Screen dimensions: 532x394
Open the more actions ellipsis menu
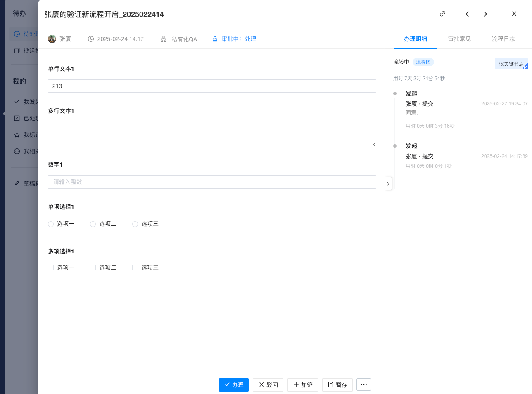point(363,384)
